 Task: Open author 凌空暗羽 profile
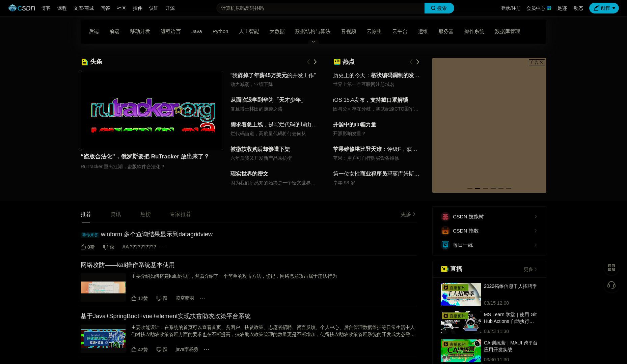tap(185, 298)
